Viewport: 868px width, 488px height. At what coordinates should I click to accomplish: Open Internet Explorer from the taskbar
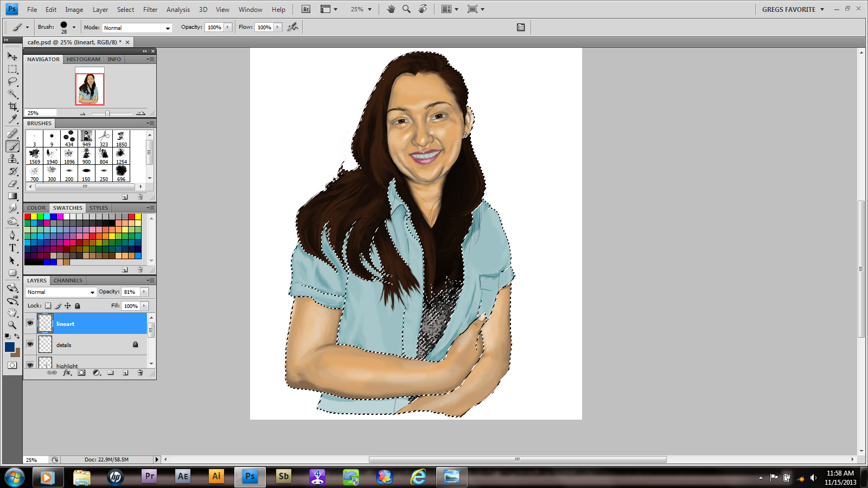(x=418, y=477)
